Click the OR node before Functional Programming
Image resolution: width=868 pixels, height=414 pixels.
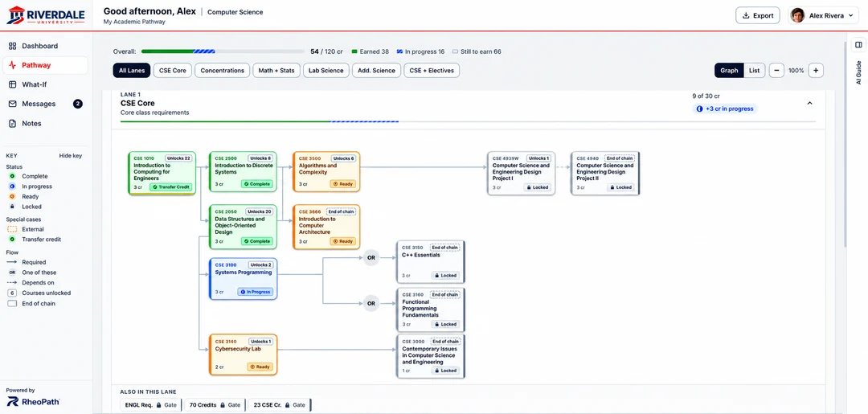[371, 303]
